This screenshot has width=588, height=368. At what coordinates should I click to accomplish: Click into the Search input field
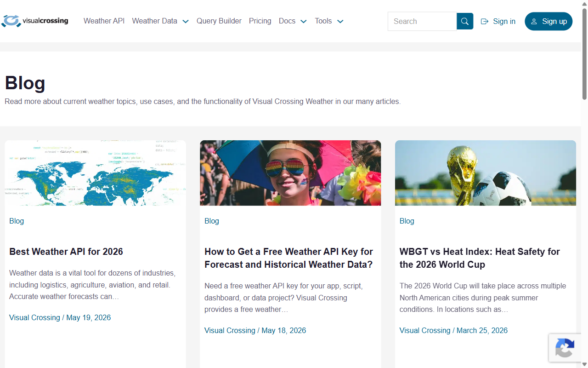(422, 21)
